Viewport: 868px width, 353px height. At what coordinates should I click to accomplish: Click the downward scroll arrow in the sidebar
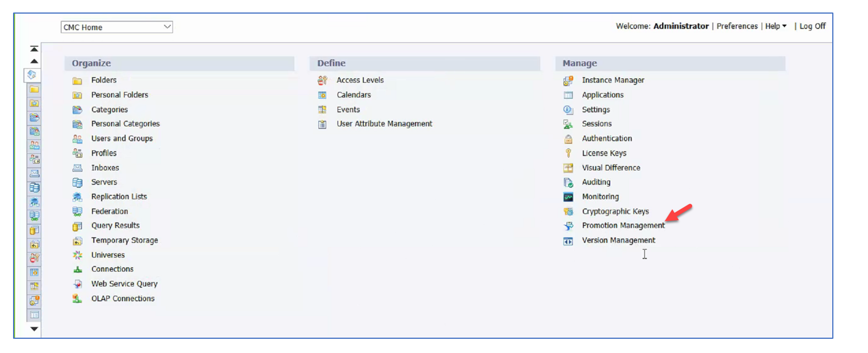pos(34,328)
